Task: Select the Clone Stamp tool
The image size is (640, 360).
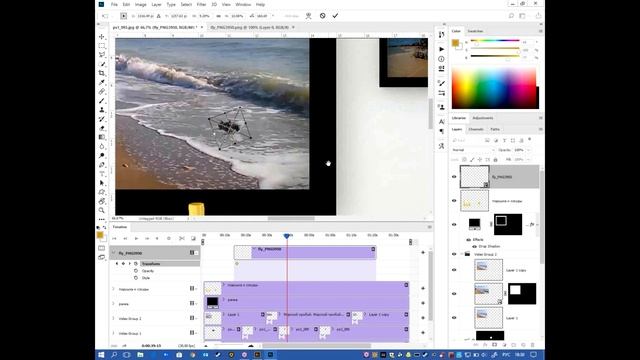Action: 102,110
